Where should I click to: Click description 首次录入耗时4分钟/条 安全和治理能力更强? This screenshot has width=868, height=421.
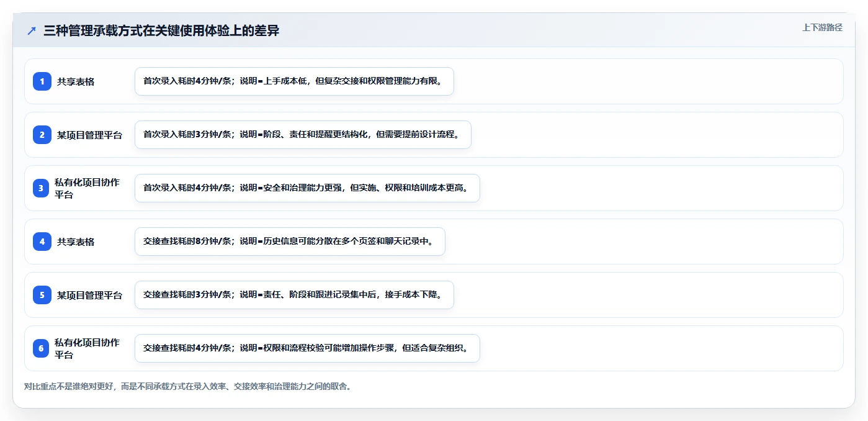pos(307,188)
